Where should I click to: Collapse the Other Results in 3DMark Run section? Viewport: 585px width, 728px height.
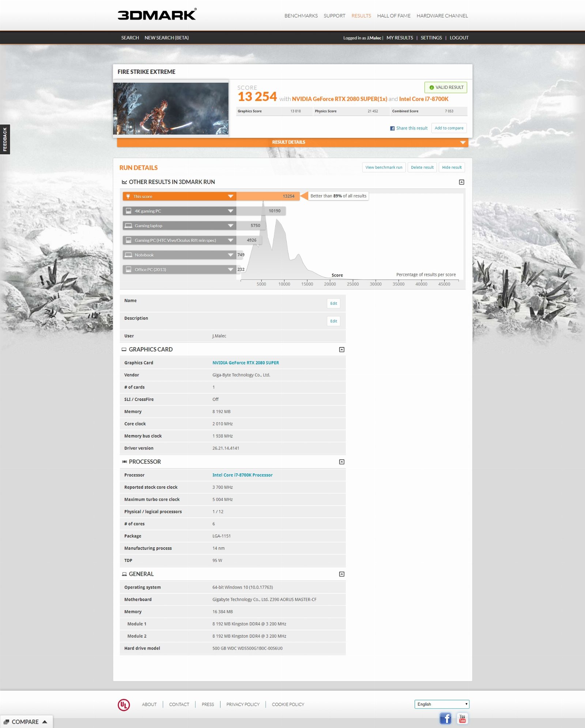[461, 182]
